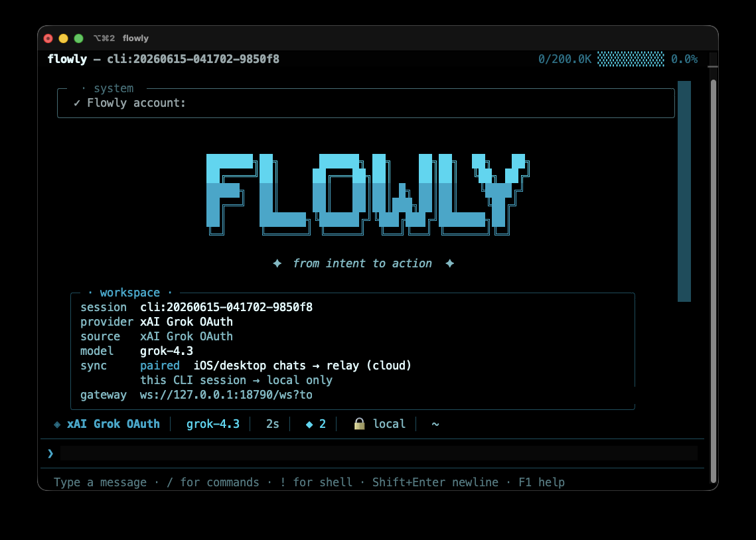The width and height of the screenshot is (756, 540).
Task: Close the flowly terminal window
Action: coord(48,38)
